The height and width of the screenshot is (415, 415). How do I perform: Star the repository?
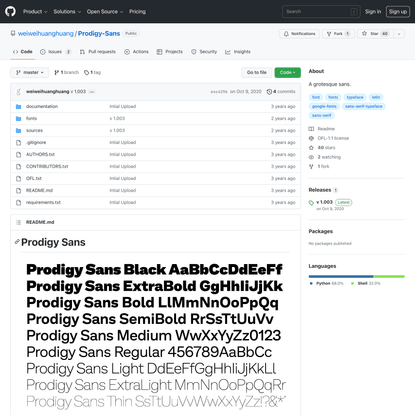point(375,34)
